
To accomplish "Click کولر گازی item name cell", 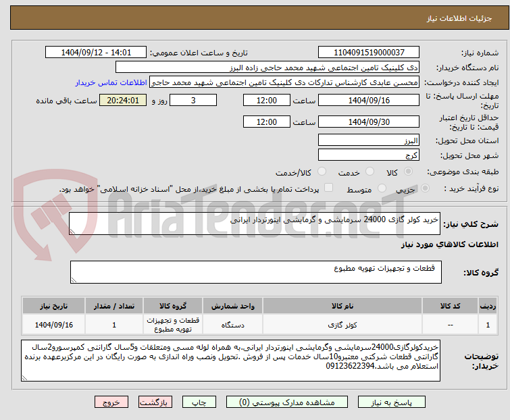I will (342, 324).
